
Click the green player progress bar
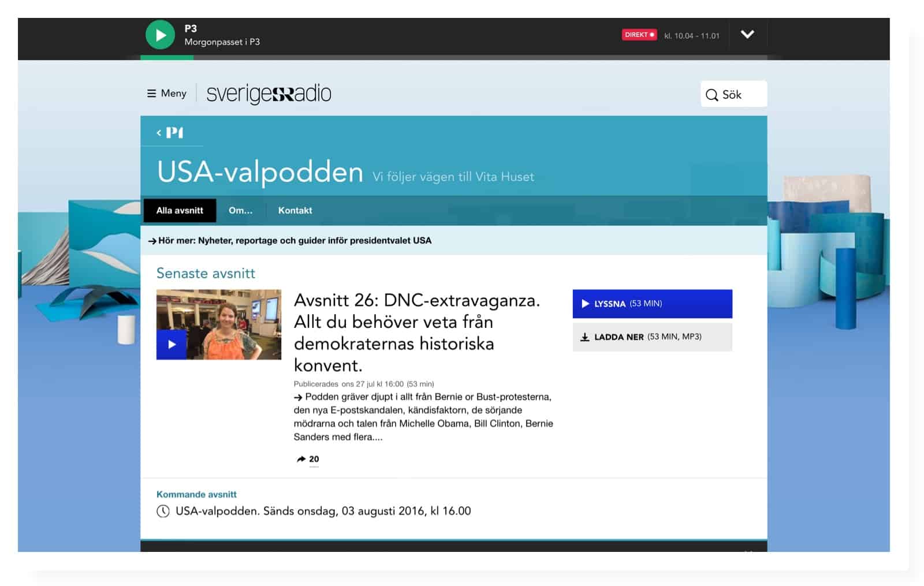[x=167, y=58]
